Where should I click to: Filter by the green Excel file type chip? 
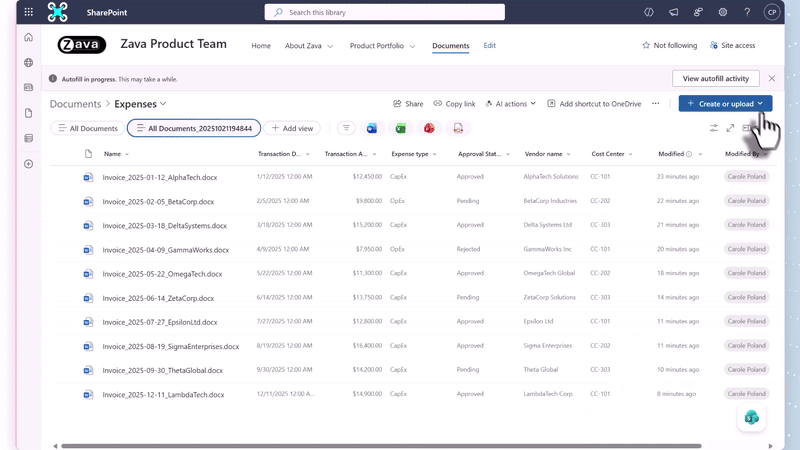click(401, 128)
